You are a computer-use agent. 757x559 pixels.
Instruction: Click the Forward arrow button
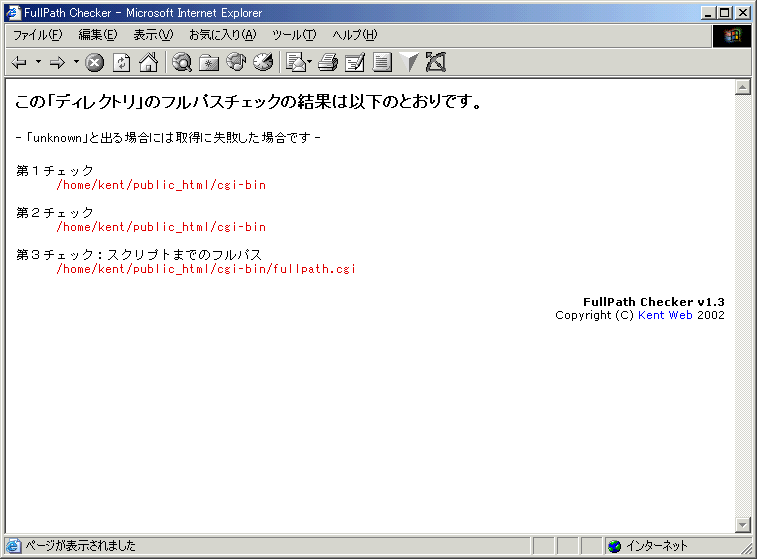[57, 62]
